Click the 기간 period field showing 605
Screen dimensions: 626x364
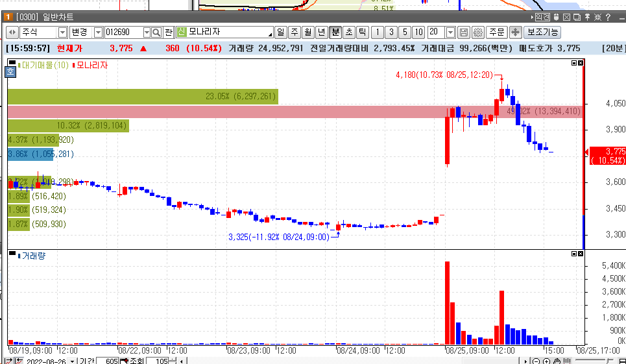point(107,361)
